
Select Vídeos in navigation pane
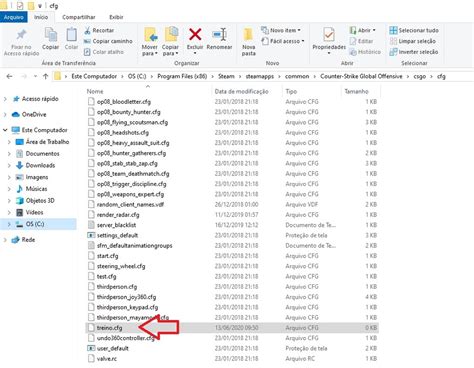[x=34, y=212]
